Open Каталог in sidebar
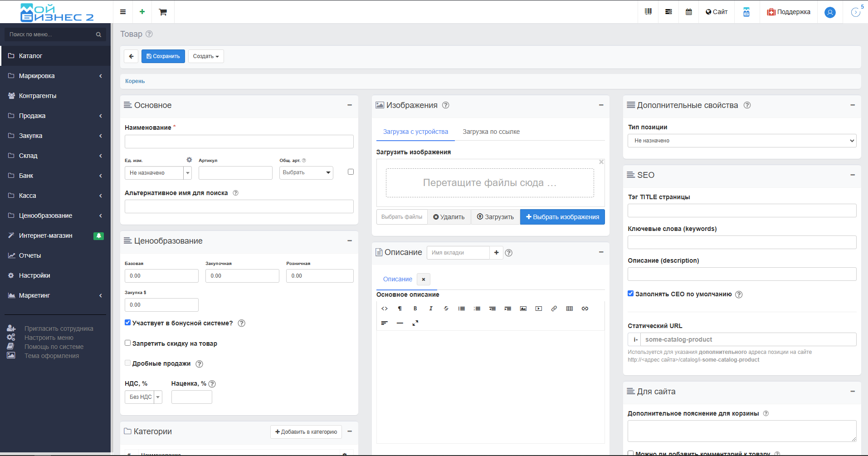868x456 pixels. (55, 56)
